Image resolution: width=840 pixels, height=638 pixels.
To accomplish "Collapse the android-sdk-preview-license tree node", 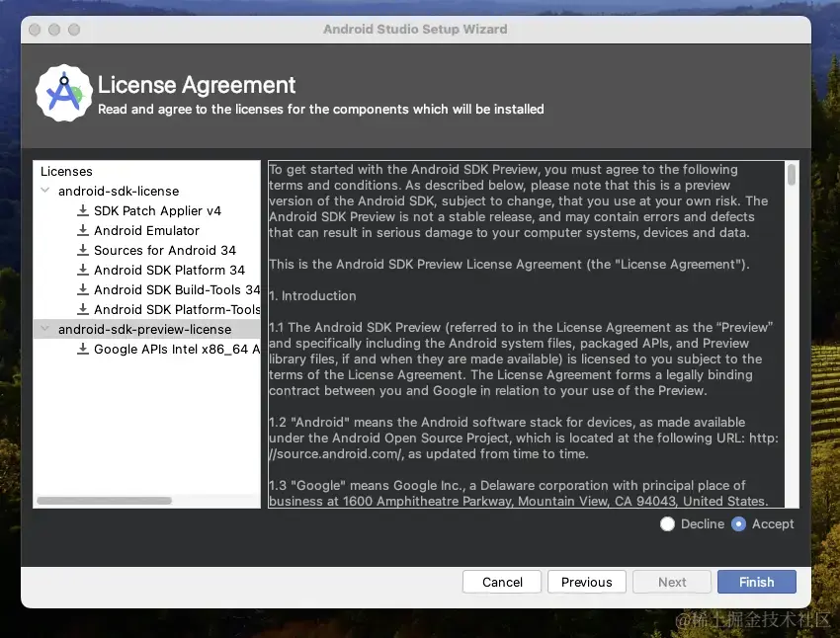I will [45, 329].
